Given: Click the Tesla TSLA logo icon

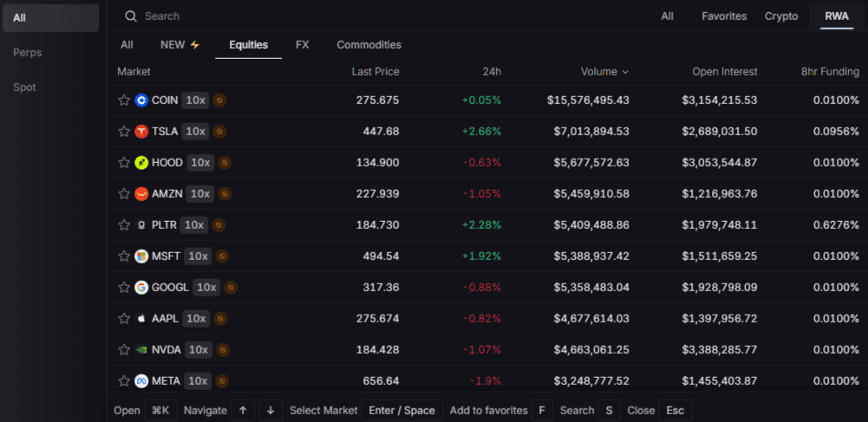Looking at the screenshot, I should pyautogui.click(x=141, y=132).
